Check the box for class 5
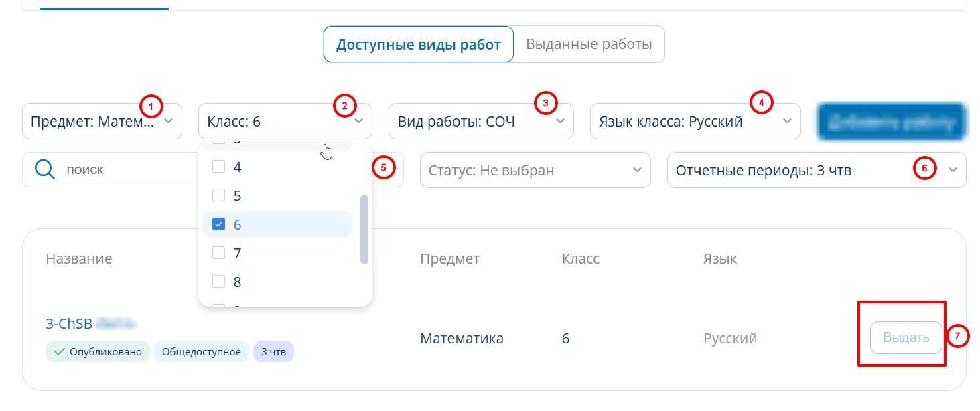 point(218,195)
